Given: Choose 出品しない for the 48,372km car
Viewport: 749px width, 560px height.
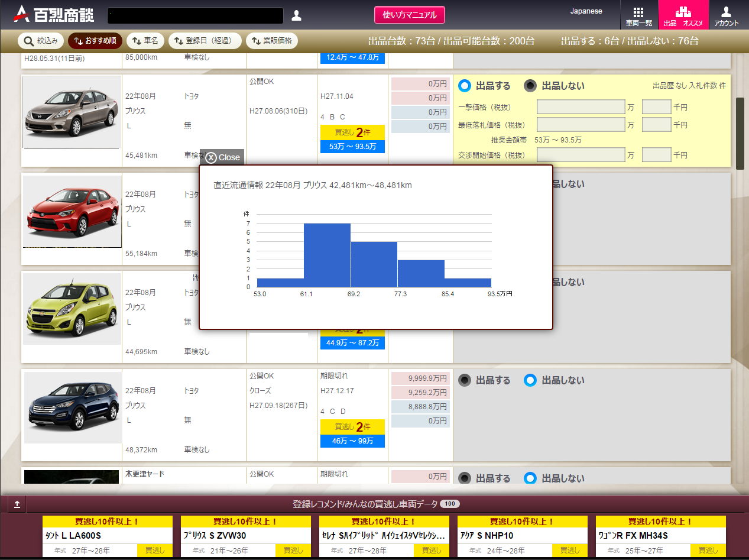Looking at the screenshot, I should (531, 380).
